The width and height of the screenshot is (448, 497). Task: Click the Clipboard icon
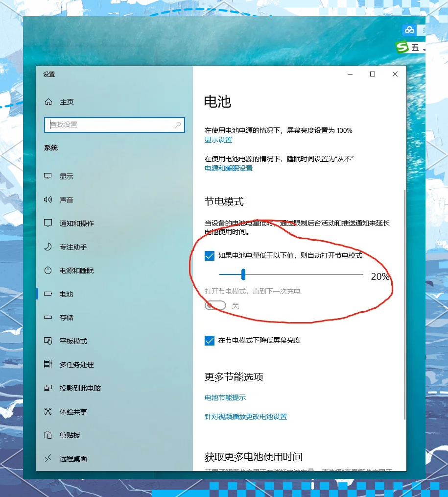coord(48,435)
